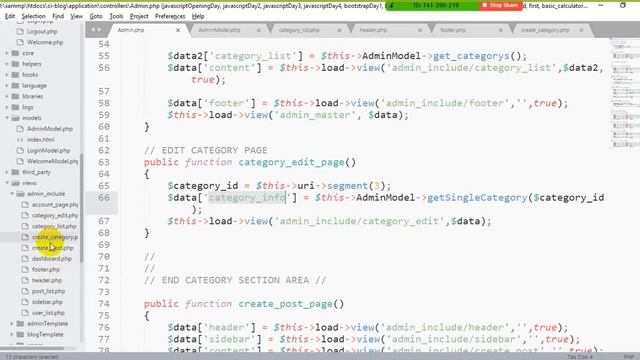Close the Admin.php tab
Viewport: 640px width, 360px height.
pos(178,30)
